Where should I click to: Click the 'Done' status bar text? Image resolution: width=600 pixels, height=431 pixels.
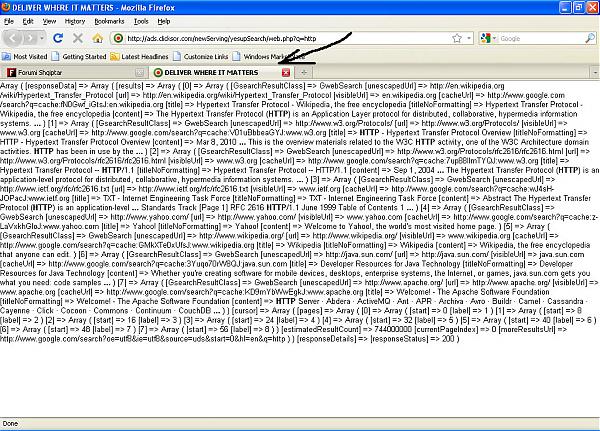tap(10, 423)
